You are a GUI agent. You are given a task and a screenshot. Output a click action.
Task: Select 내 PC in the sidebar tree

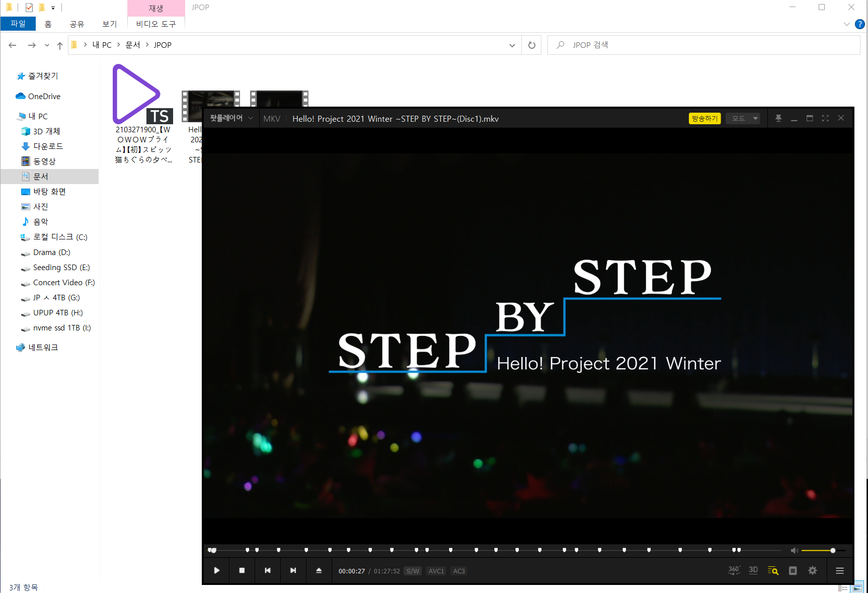tap(38, 116)
